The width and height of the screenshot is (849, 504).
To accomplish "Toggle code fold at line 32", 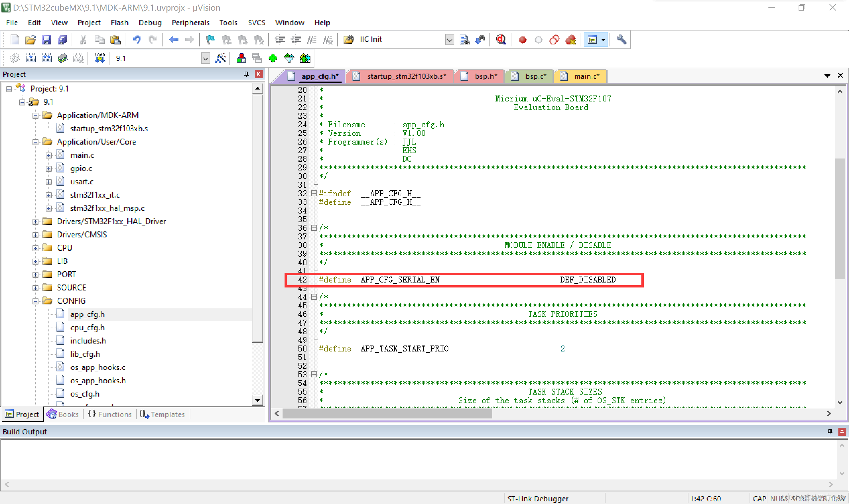I will 314,194.
